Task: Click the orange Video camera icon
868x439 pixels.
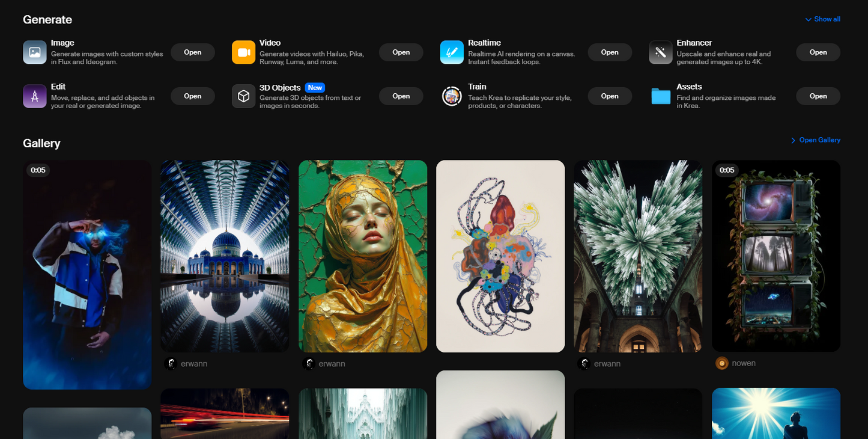Action: click(x=243, y=52)
